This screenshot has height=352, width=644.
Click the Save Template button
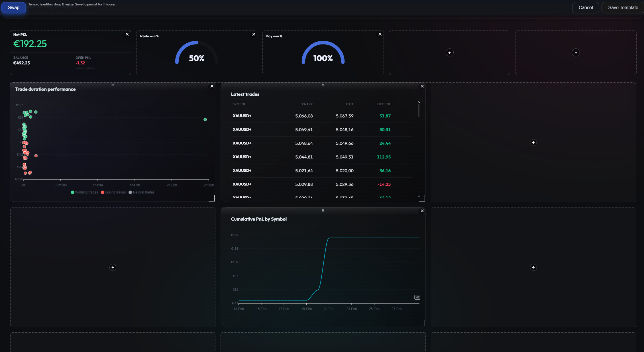coord(622,7)
